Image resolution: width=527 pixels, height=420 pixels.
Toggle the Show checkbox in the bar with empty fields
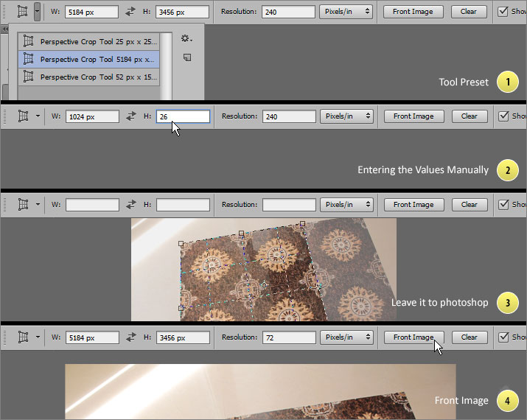(x=503, y=205)
